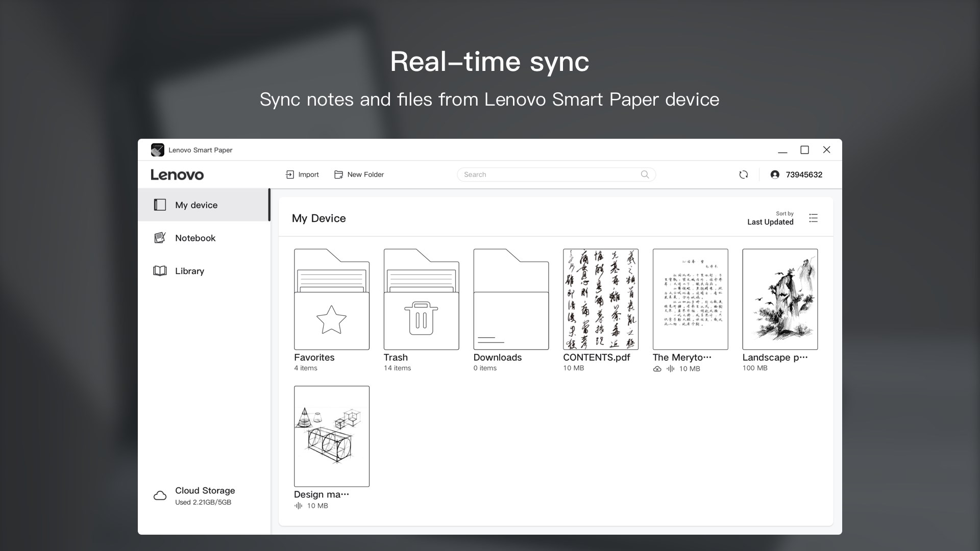Click the search magnifier icon
Viewport: 980px width, 551px height.
tap(645, 174)
